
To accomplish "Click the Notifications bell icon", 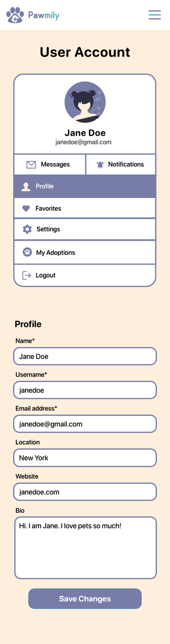I will point(100,165).
